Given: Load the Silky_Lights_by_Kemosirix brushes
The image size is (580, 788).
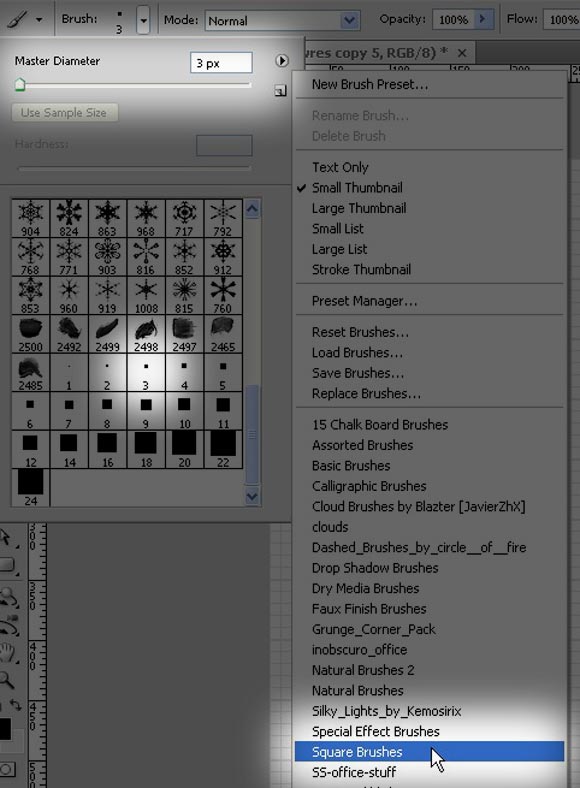Looking at the screenshot, I should [x=386, y=711].
